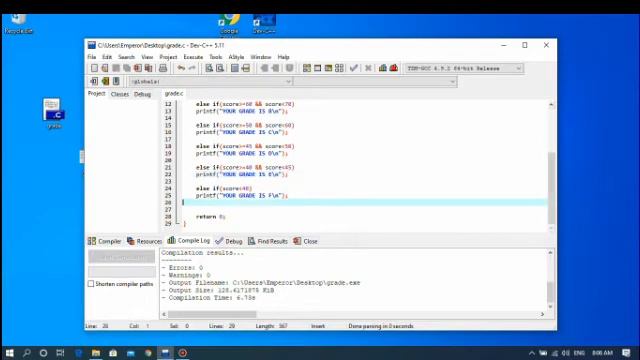The height and width of the screenshot is (360, 640).
Task: Click the compile log horizontal scrollbar thumb
Action: 212,314
